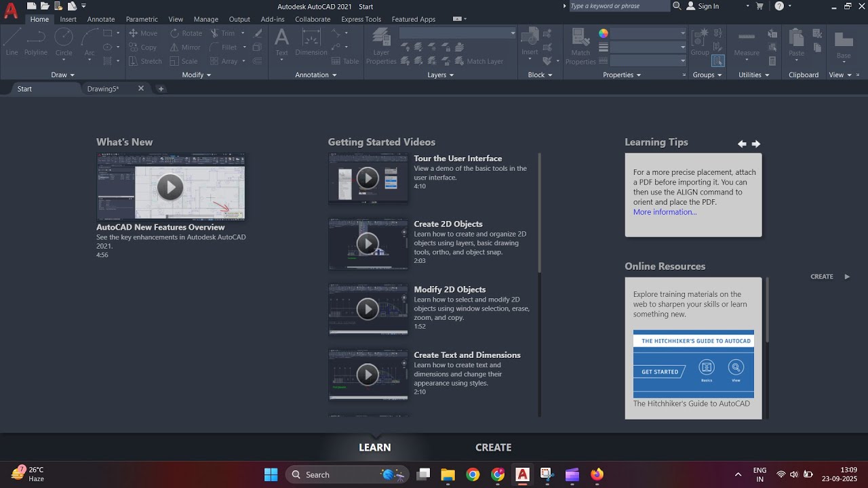Viewport: 868px width, 488px height.
Task: Switch to the Drawing5* file tab
Action: coord(103,89)
